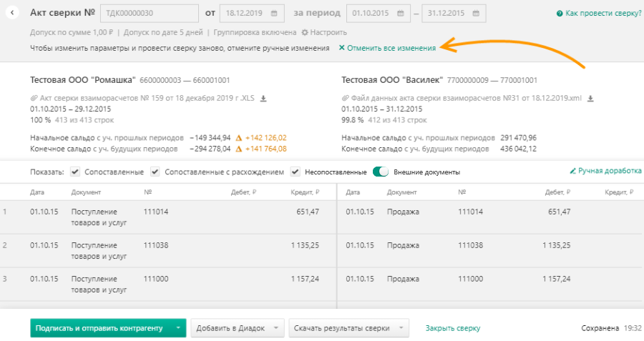Screen dimensions: 644x341
Task: Toggle Сопоставленные с расхождением checkbox
Action: click(155, 172)
